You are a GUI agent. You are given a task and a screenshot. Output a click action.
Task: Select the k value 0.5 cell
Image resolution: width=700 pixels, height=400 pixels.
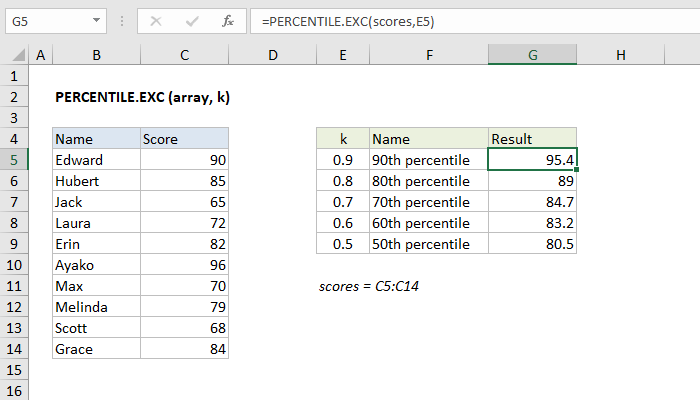click(x=343, y=244)
